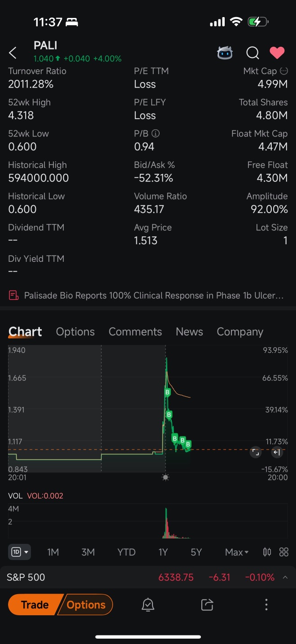Tap 52wk High value 4.318

[x=21, y=115]
